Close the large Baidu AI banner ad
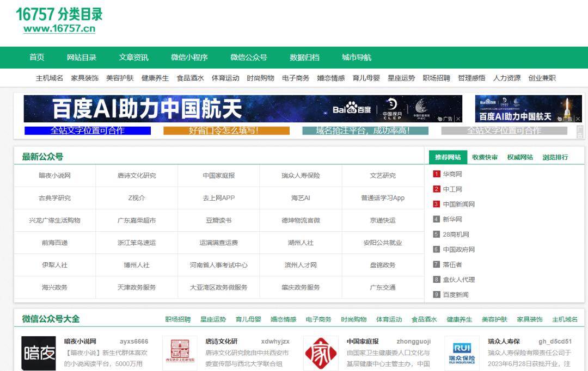 point(458,119)
